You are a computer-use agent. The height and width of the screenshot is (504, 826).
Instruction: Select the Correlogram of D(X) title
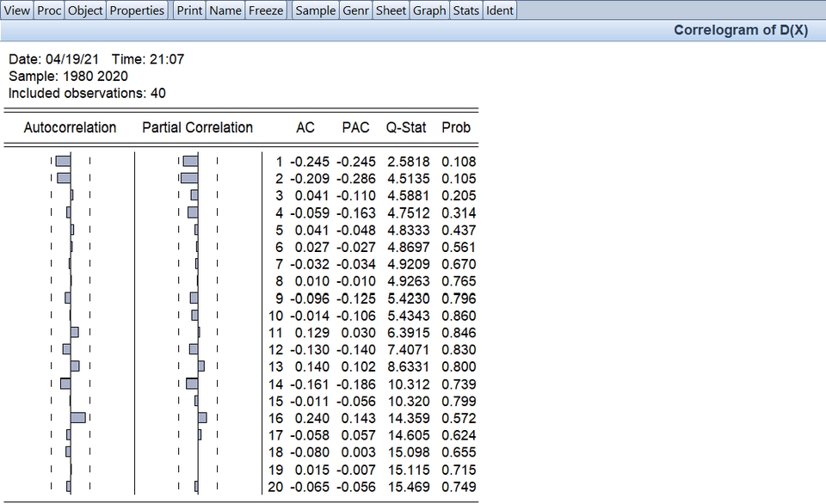tap(741, 30)
